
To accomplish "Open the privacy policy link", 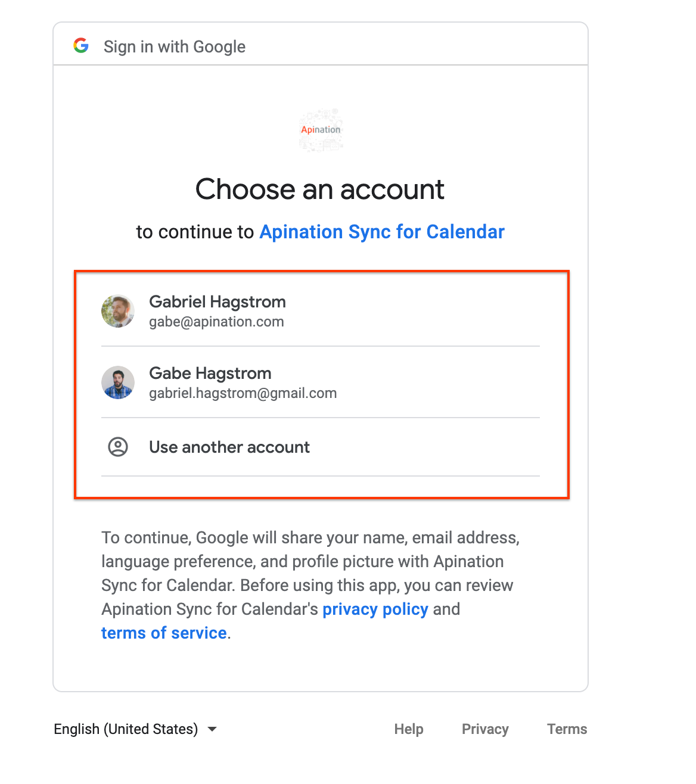I will [x=375, y=609].
